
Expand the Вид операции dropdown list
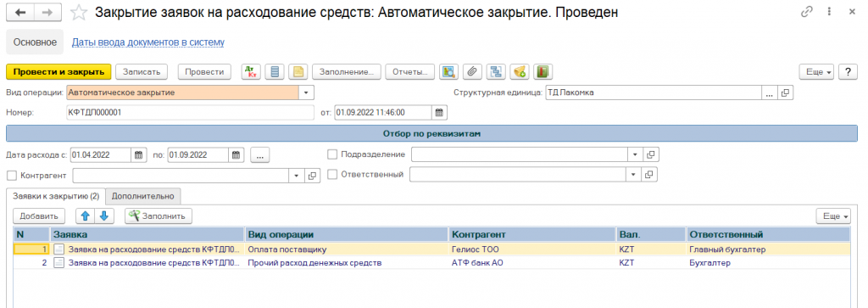pos(307,92)
